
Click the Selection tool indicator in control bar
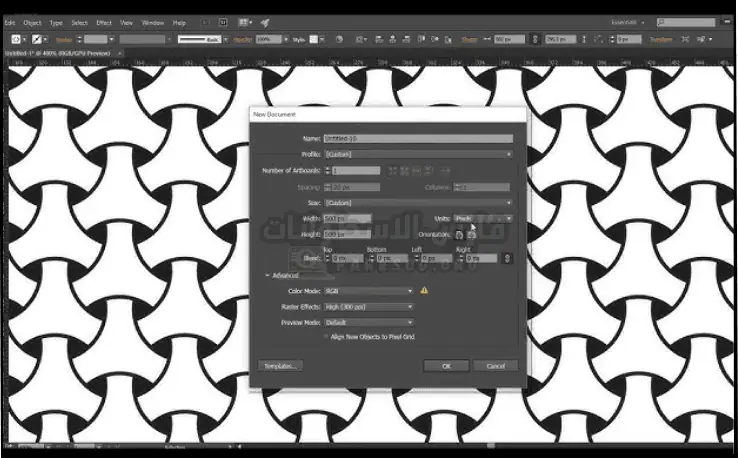point(15,39)
